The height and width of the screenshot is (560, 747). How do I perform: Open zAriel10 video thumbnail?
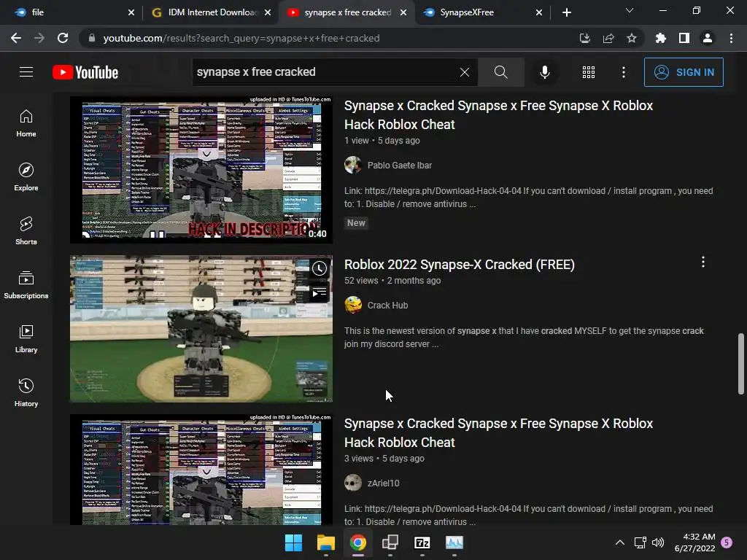click(201, 470)
